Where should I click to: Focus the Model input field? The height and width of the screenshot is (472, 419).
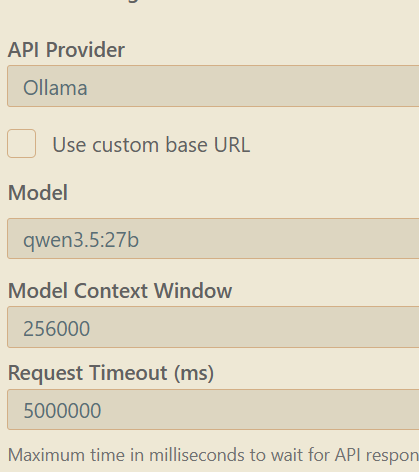pos(213,239)
